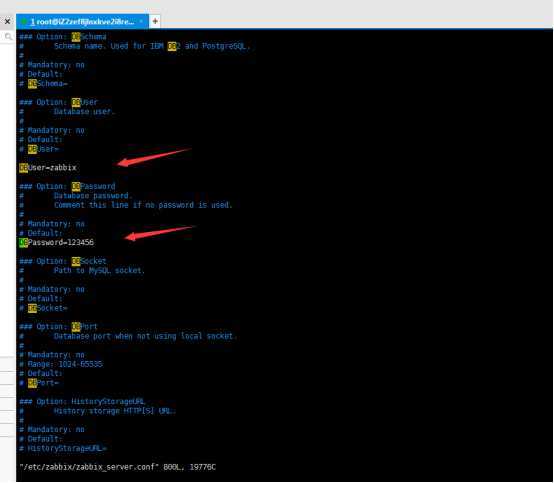Click the Range: 1024-65535 comment line
554x483 pixels.
[x=61, y=364]
